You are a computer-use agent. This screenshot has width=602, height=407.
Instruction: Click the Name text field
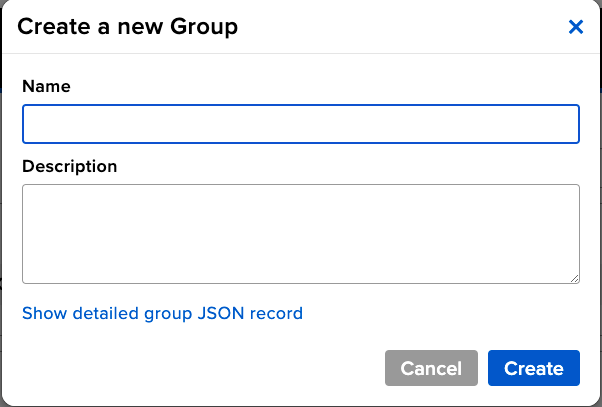tap(300, 124)
